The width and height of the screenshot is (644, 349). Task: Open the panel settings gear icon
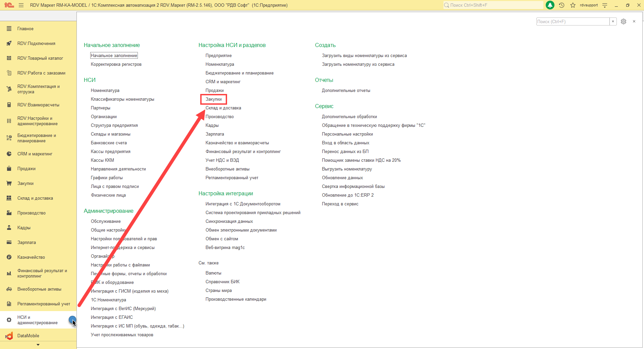pos(624,21)
